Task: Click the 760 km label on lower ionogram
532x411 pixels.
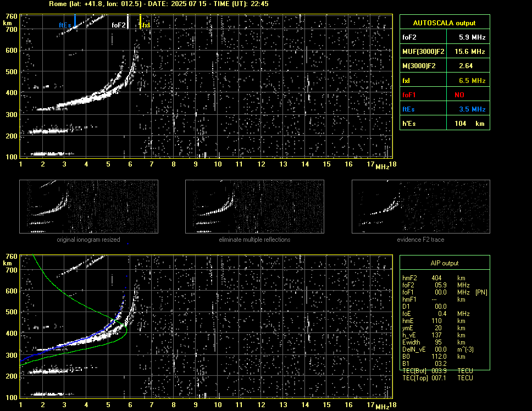Action: point(12,256)
